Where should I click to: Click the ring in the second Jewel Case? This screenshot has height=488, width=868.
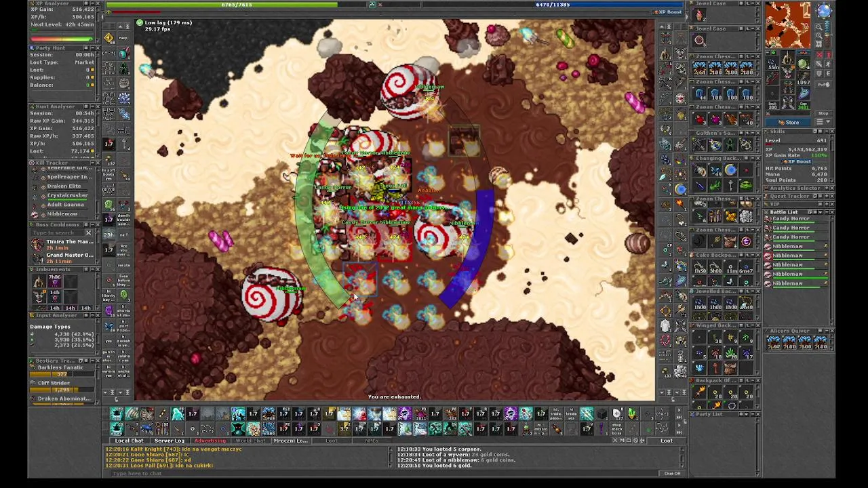click(700, 41)
